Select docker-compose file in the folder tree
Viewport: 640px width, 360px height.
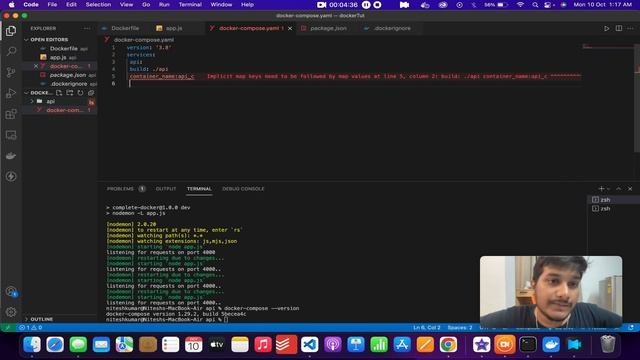64,110
